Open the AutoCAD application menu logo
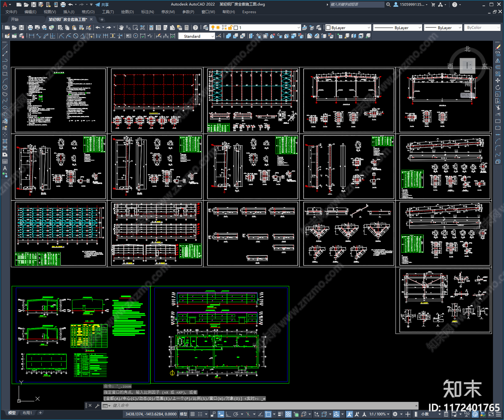504x420 pixels. [x=5, y=4]
